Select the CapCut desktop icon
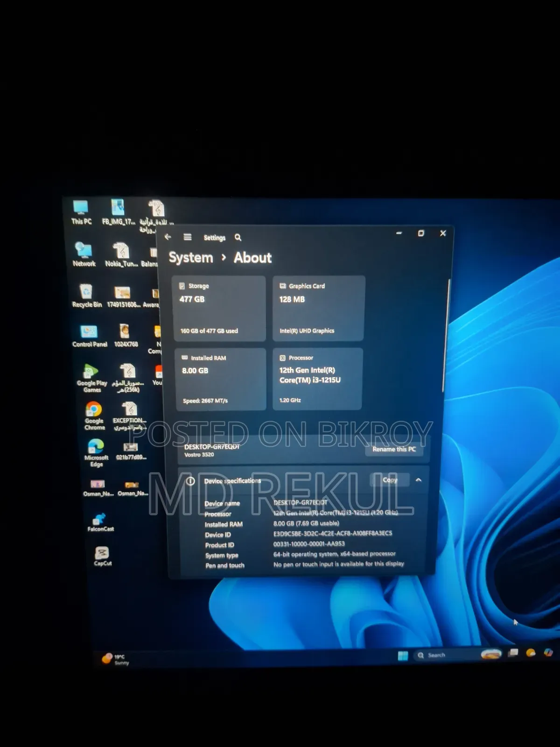 [102, 556]
